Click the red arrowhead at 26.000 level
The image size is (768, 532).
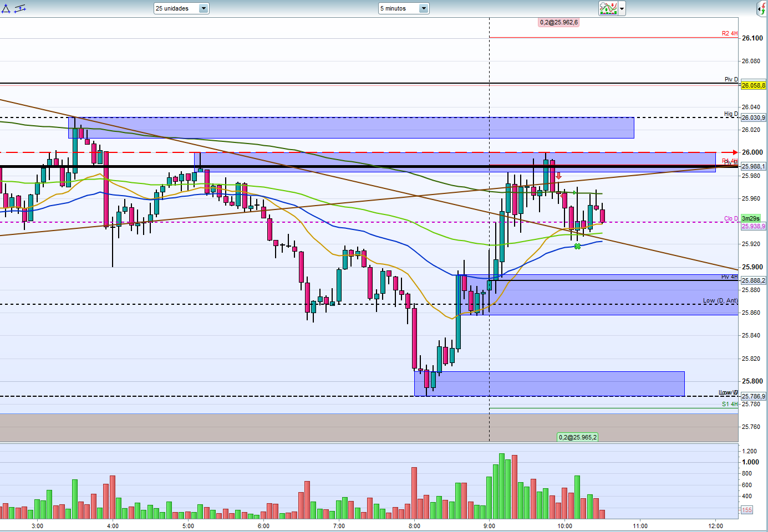(x=735, y=152)
